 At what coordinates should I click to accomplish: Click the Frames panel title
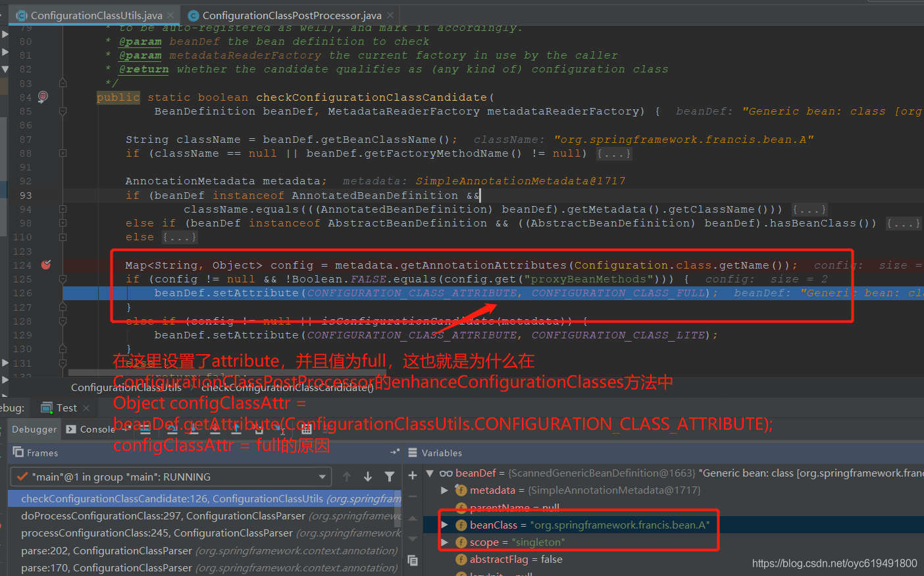coord(43,453)
